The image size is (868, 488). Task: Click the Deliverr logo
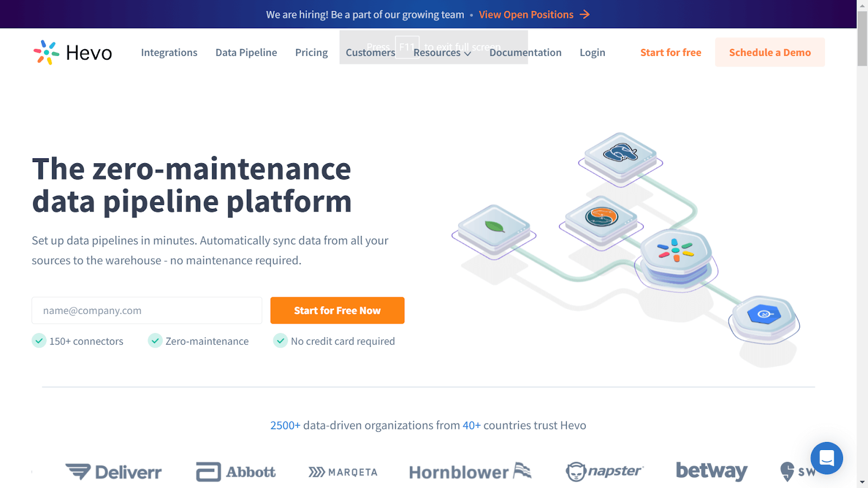[114, 471]
